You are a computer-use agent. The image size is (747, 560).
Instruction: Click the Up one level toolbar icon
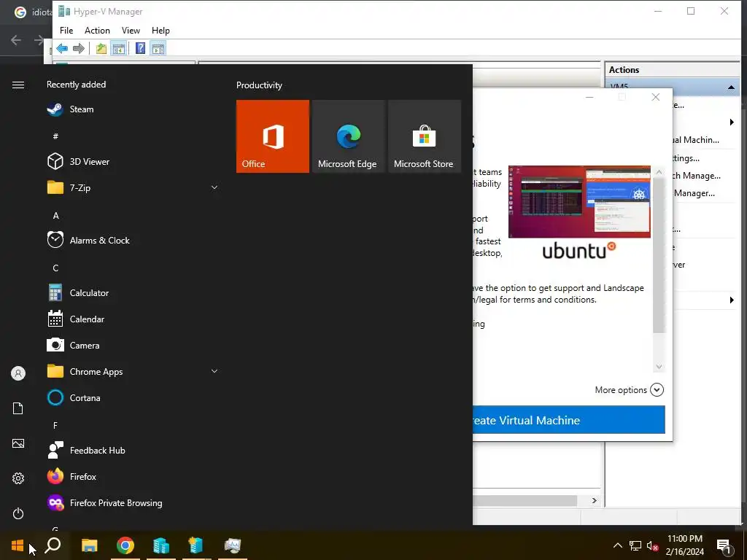101,48
